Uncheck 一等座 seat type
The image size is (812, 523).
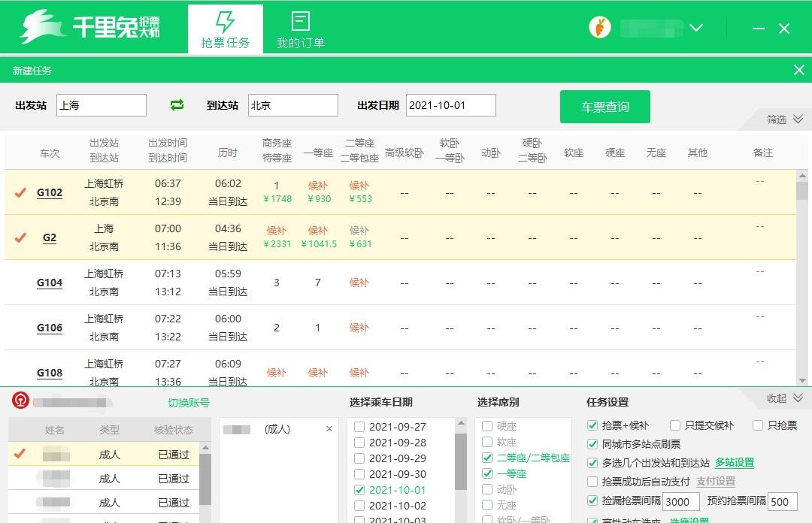[x=486, y=473]
